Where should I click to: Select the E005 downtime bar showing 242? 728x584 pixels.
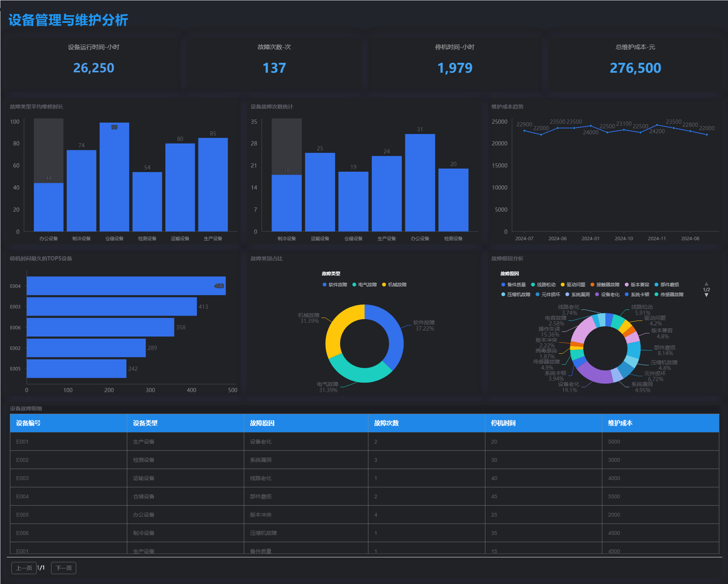[x=76, y=369]
